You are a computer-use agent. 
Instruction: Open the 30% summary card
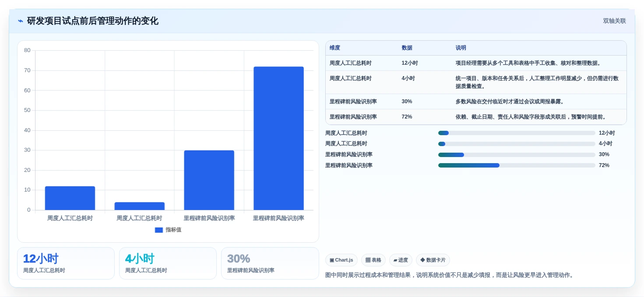[x=270, y=263]
